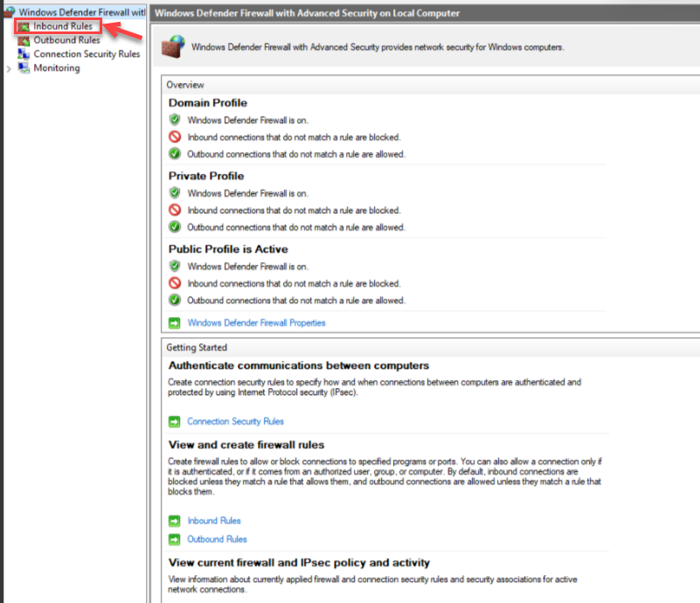This screenshot has height=603, width=700.
Task: Open Windows Defender Firewall Properties link
Action: pyautogui.click(x=256, y=322)
